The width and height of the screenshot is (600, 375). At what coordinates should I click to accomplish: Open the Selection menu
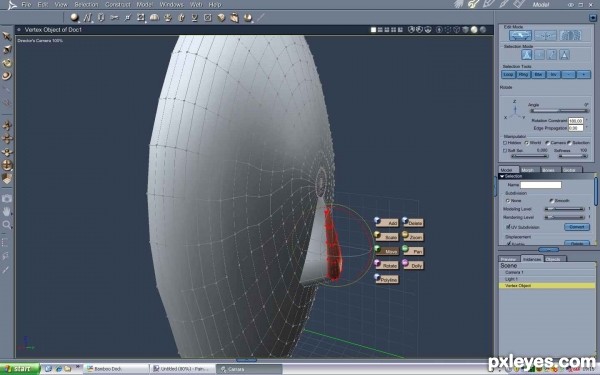point(86,5)
